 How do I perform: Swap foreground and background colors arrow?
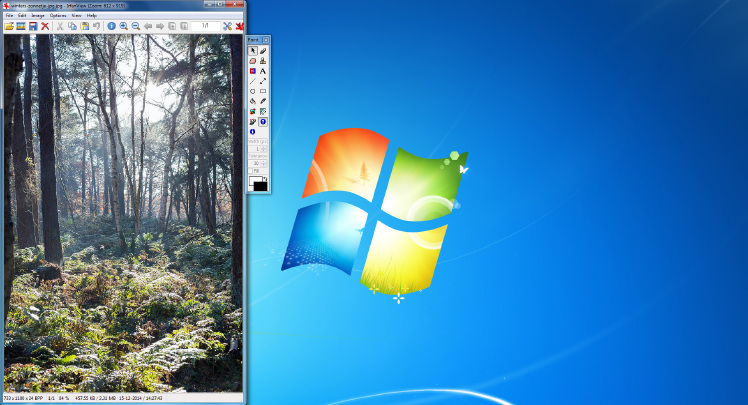pyautogui.click(x=265, y=179)
